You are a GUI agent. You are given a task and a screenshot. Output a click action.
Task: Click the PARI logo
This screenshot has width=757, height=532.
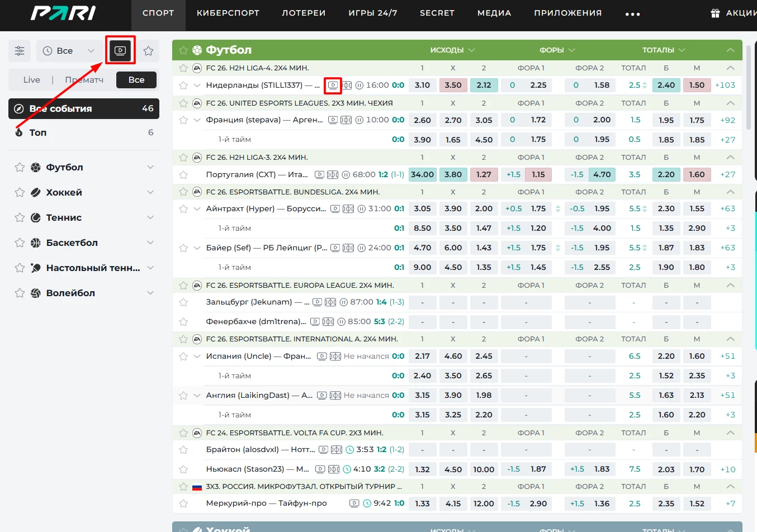[x=63, y=13]
